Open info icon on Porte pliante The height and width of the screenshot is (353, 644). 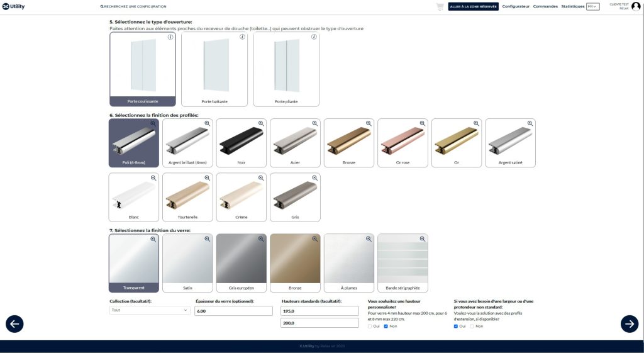click(314, 37)
